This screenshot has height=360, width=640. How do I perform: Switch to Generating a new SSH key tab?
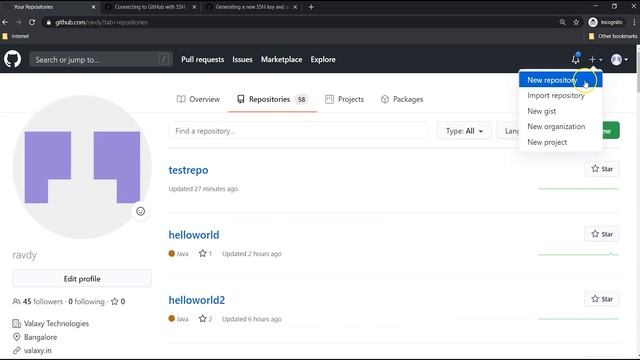[x=251, y=7]
